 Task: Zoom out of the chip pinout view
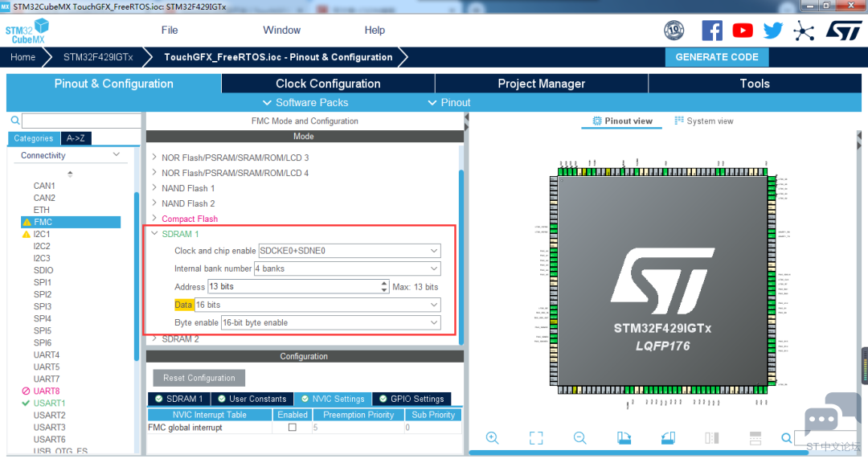[579, 438]
